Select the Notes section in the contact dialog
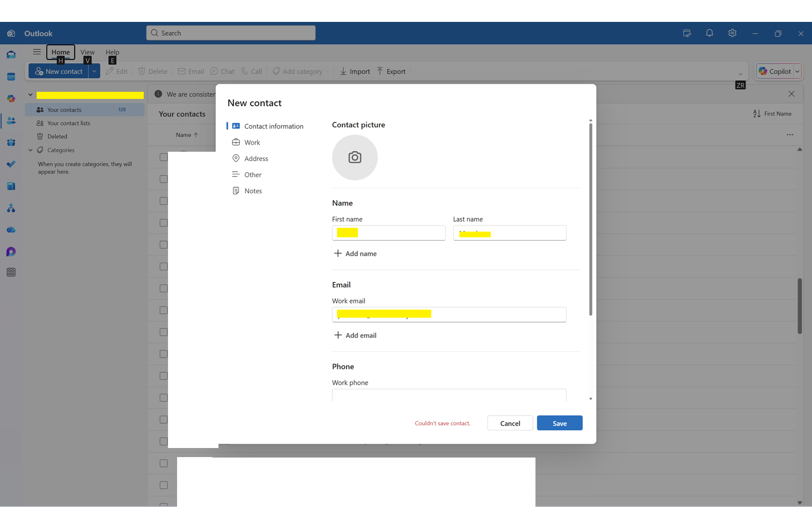The width and height of the screenshot is (812, 507). (253, 190)
